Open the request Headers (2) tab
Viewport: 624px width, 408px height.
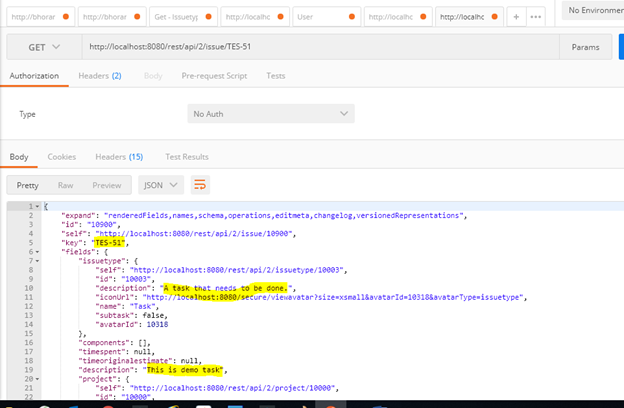point(101,76)
